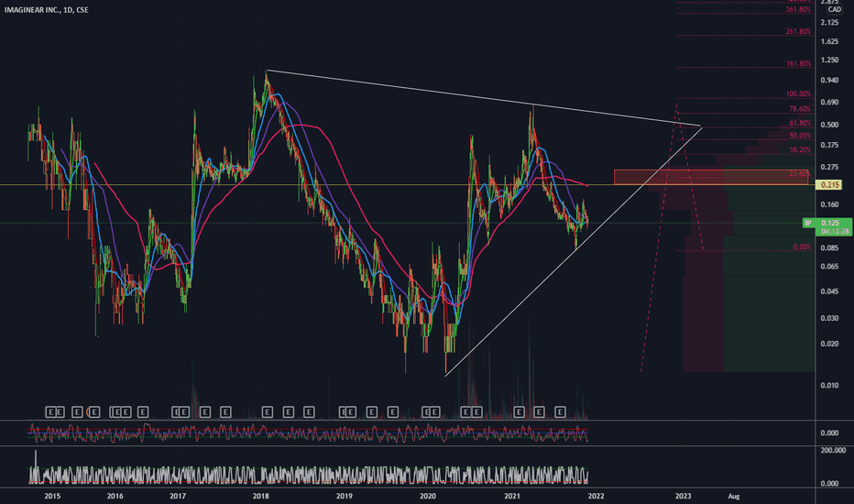Click the 0.085 price axis value
The width and height of the screenshot is (854, 504).
click(x=829, y=248)
